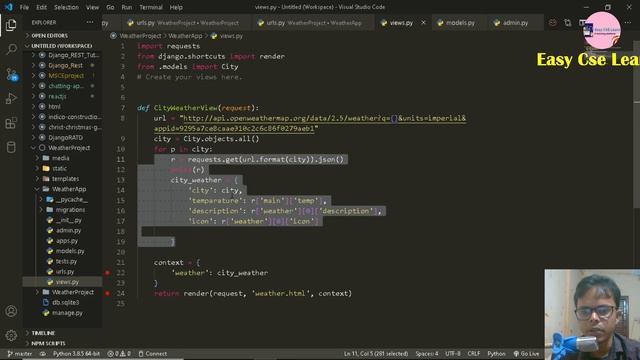Open the Run menu
Image resolution: width=640 pixels, height=360 pixels.
click(127, 7)
